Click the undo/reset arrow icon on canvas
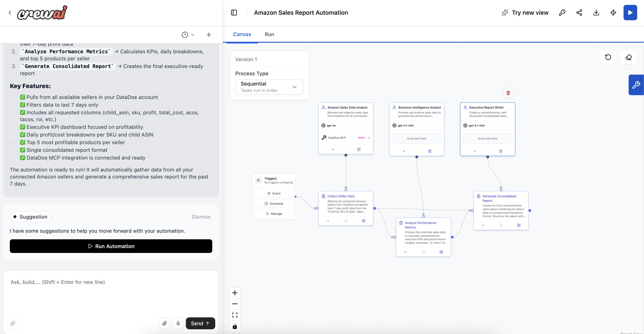644x334 pixels. point(608,57)
